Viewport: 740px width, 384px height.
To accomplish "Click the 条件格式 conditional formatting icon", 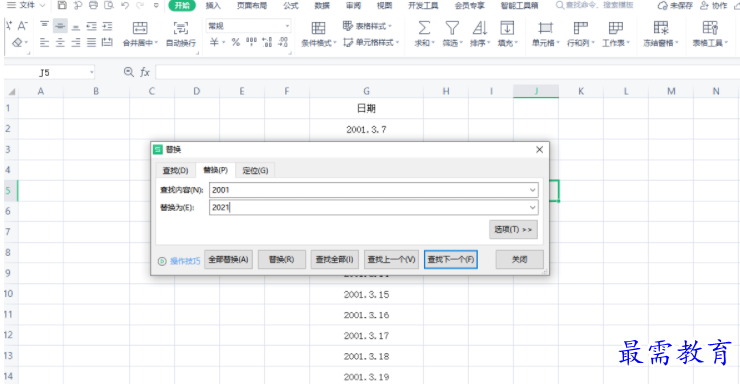I will pyautogui.click(x=318, y=27).
